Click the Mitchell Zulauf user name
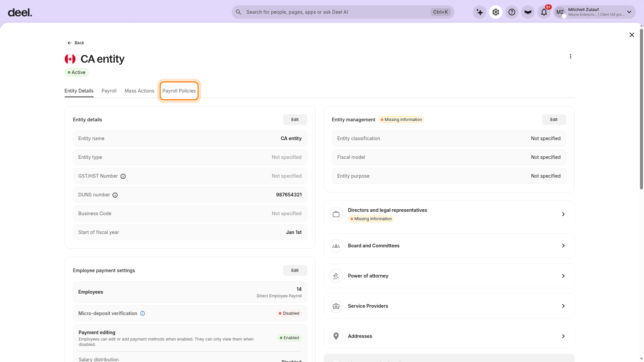This screenshot has height=362, width=644. coord(584,10)
